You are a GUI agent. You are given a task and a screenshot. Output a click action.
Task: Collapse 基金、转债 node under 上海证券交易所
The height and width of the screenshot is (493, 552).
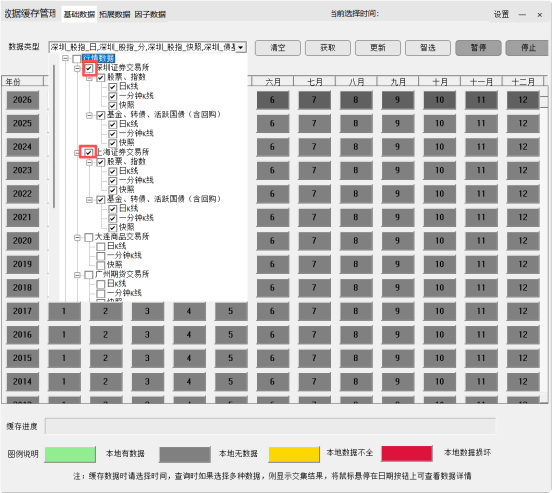pyautogui.click(x=89, y=200)
